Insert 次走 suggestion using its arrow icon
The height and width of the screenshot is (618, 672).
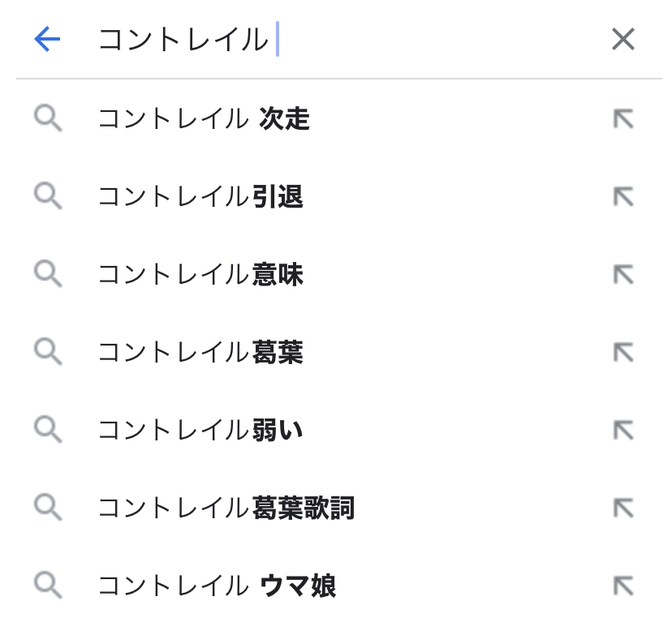click(x=622, y=119)
